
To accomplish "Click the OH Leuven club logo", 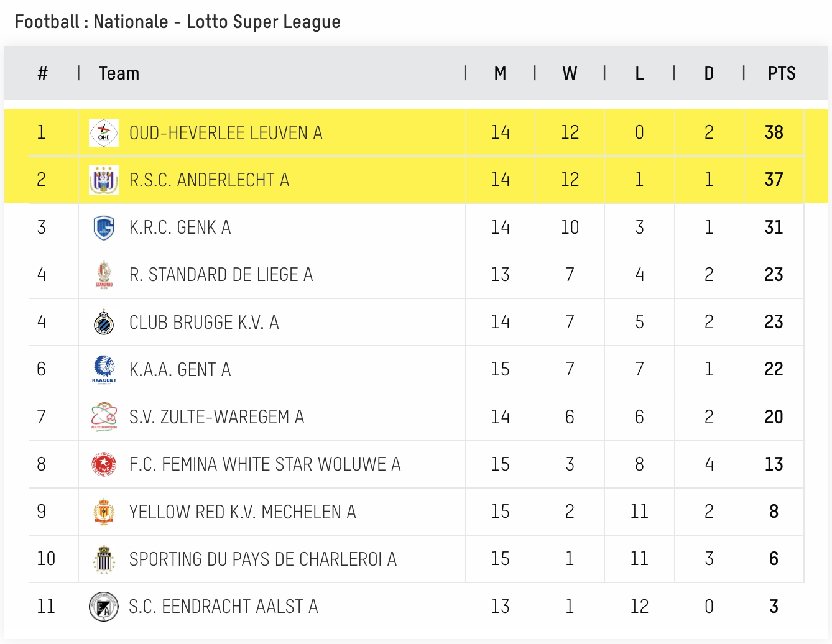I will tap(104, 133).
